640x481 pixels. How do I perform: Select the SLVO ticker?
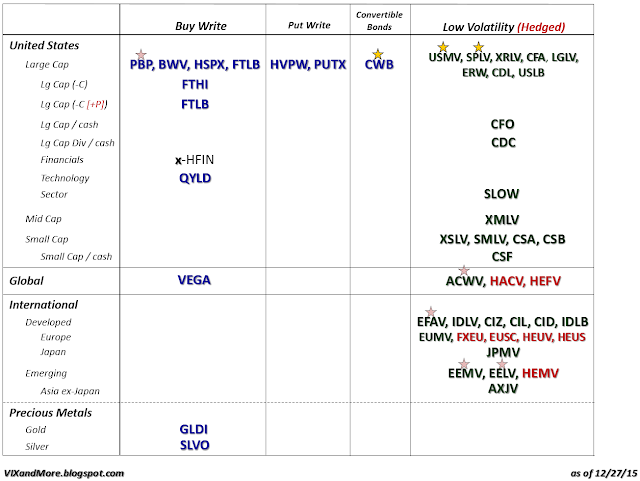(x=195, y=445)
